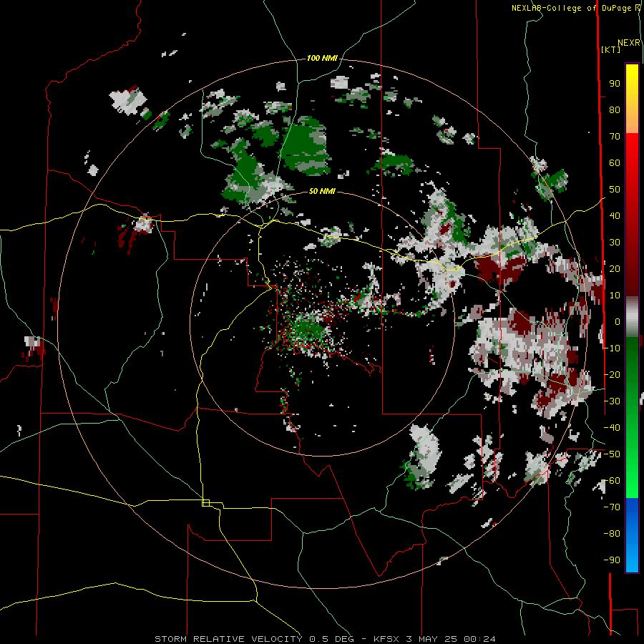Click the -90 velocity scale label
The height and width of the screenshot is (644, 644).
click(612, 560)
